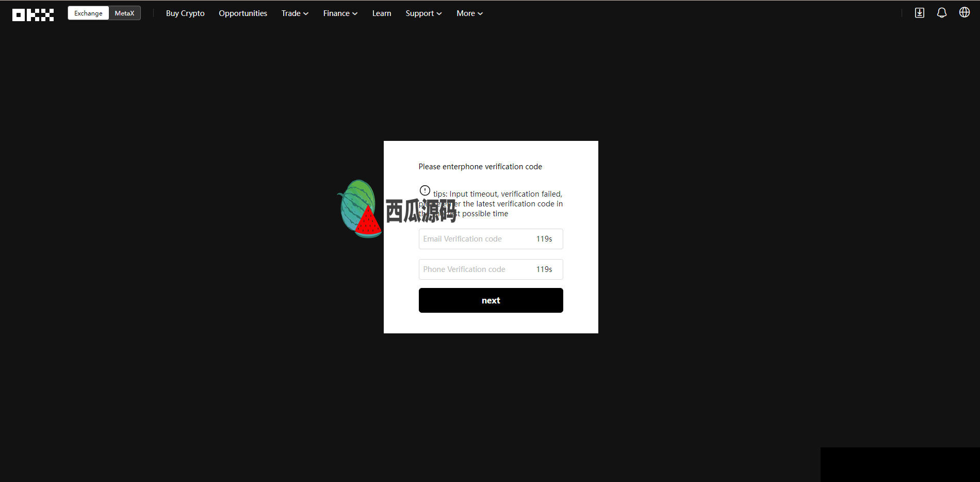
Task: Expand the Finance dropdown
Action: tap(340, 13)
